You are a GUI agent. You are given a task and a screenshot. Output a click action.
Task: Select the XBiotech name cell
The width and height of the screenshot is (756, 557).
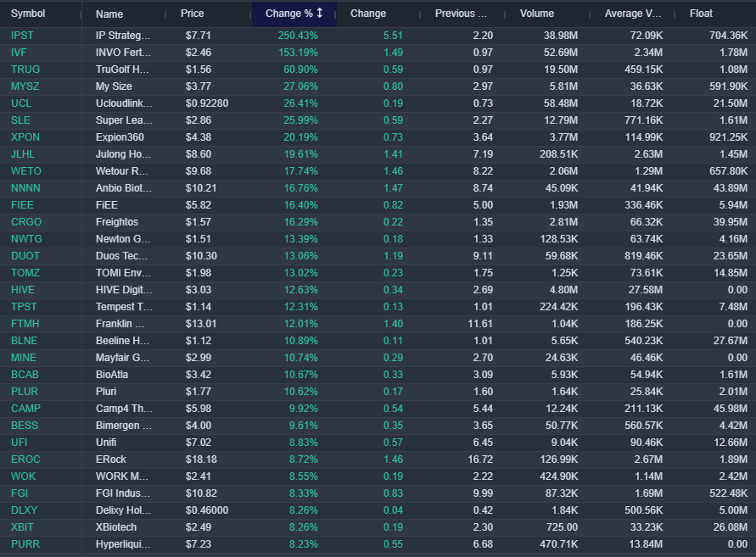[x=116, y=527]
